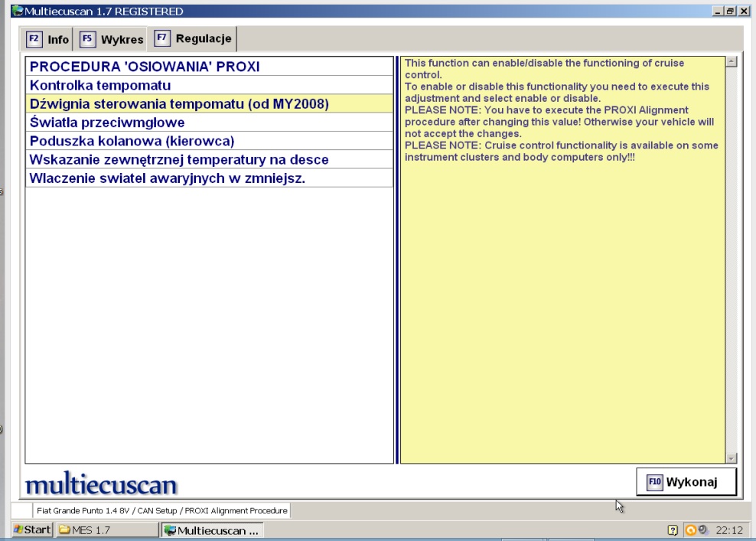Select Poduszka kolanowa (kierowca) option
The width and height of the screenshot is (756, 541).
(x=132, y=141)
